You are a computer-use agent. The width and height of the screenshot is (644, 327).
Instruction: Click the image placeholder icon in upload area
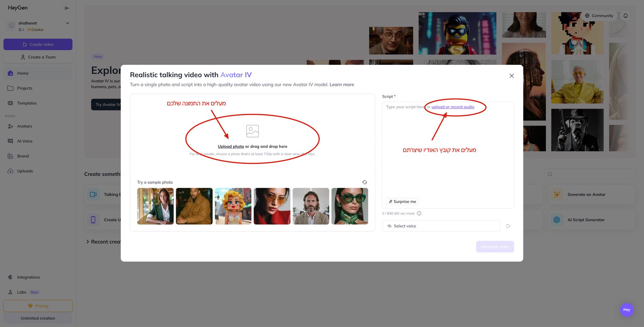[253, 131]
